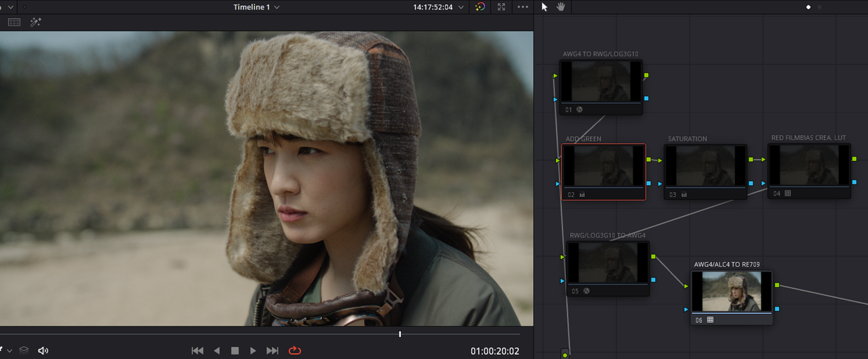Click the curves icon on node 03

[684, 194]
